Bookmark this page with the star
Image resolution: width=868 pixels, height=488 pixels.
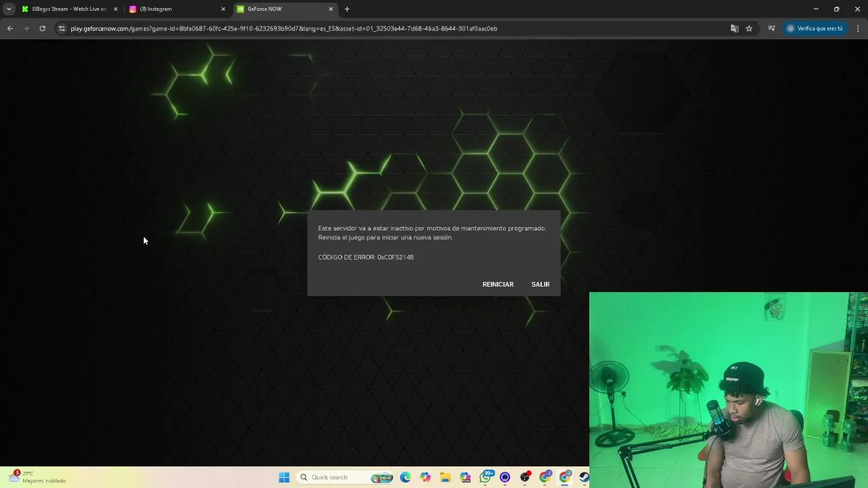coord(749,28)
